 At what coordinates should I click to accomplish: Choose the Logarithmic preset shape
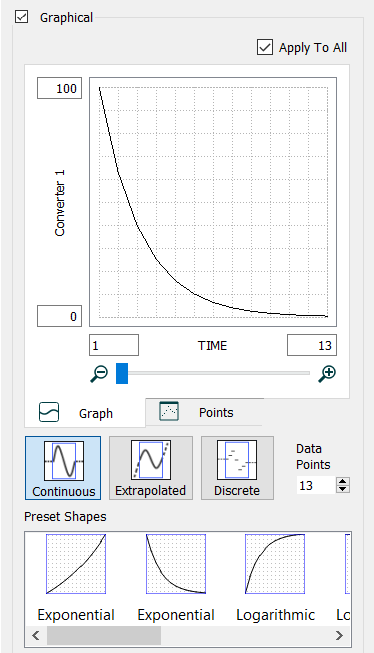[x=275, y=564]
